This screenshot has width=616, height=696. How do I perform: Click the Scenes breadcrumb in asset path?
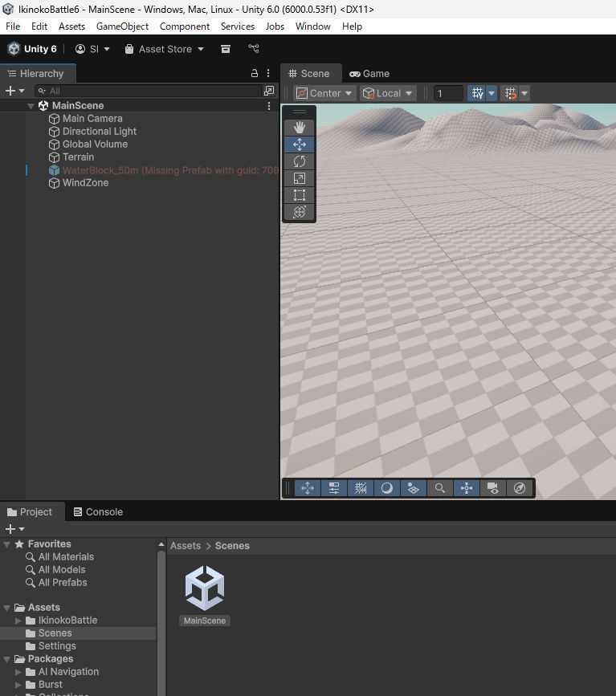[x=232, y=546]
